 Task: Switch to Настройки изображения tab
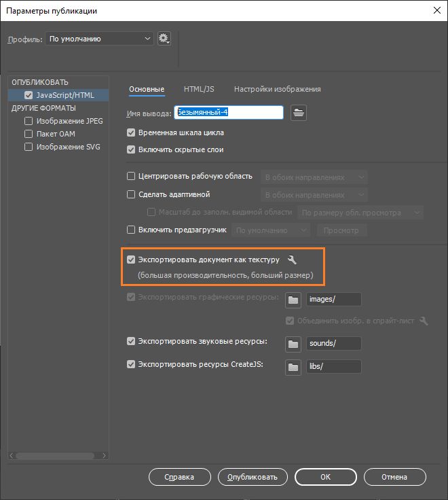tap(277, 89)
